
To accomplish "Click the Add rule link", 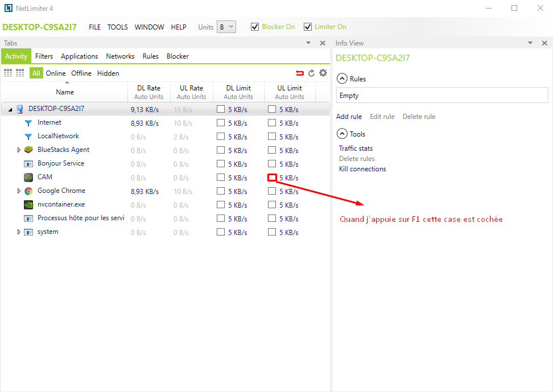I will point(349,117).
